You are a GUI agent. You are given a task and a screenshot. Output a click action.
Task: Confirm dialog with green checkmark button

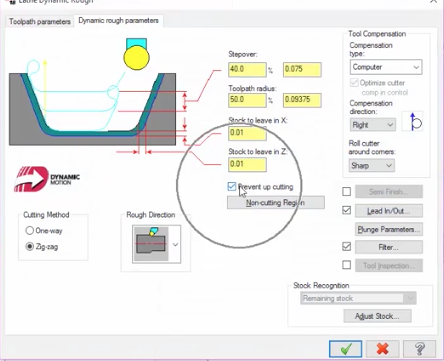[345, 349]
